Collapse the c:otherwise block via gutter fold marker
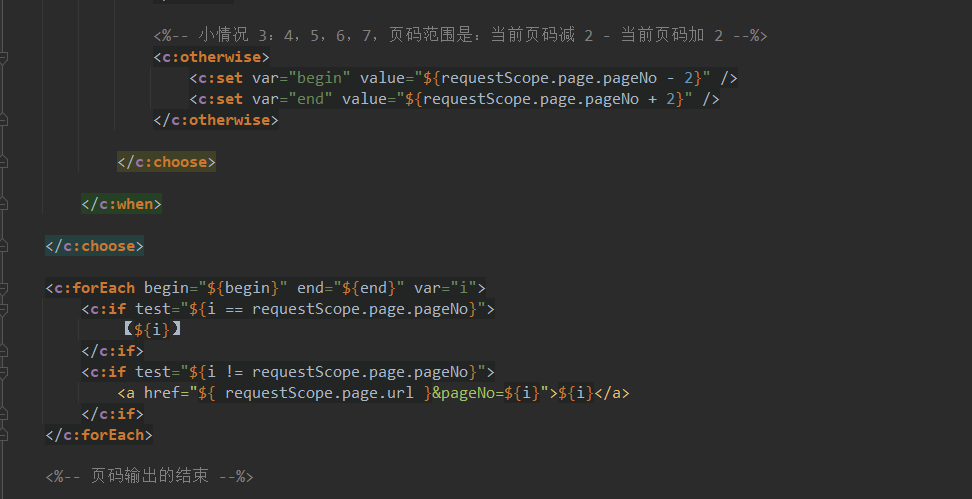The width and height of the screenshot is (972, 499). tap(4, 57)
